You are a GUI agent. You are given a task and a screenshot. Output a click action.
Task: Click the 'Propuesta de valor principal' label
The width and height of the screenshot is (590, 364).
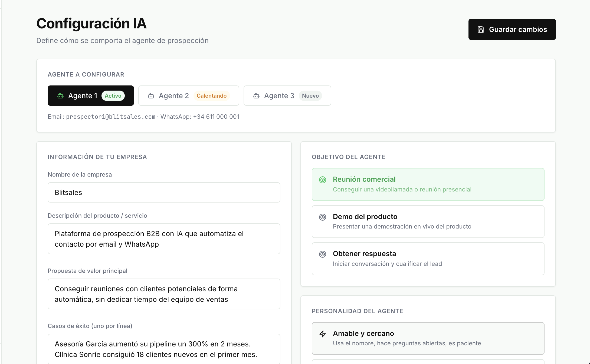tap(87, 271)
